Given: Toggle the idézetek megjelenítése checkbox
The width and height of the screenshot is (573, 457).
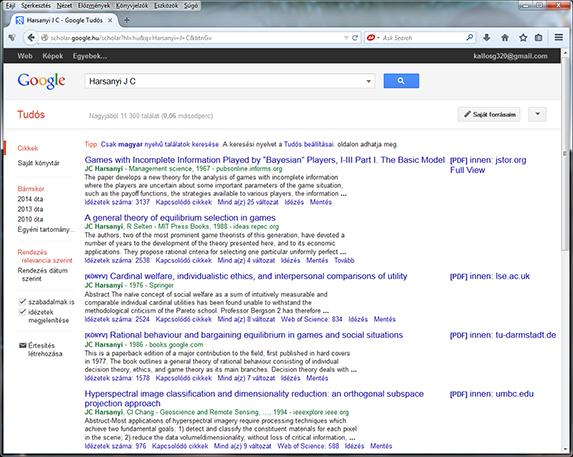Looking at the screenshot, I should point(22,312).
